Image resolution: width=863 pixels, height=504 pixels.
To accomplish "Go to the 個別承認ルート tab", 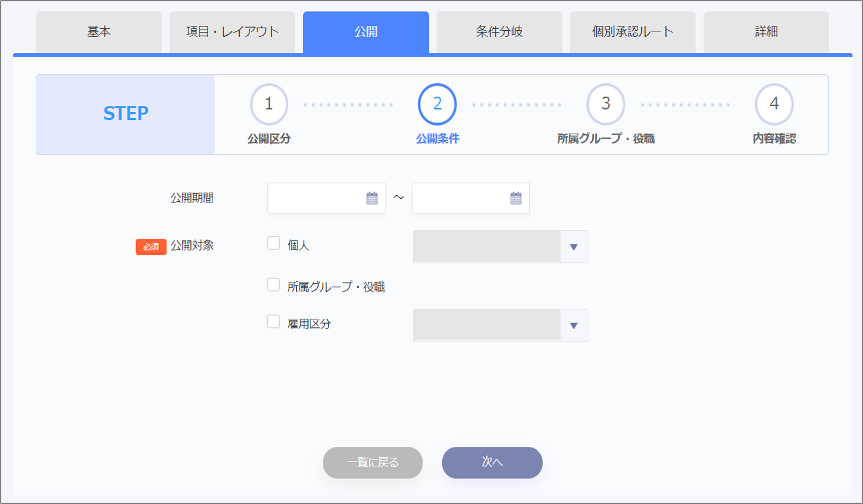I will (x=633, y=32).
